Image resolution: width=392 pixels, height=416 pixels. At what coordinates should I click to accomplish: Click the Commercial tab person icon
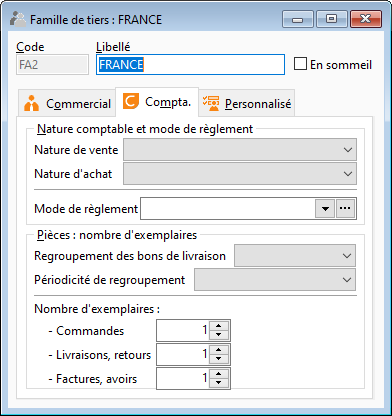click(32, 103)
